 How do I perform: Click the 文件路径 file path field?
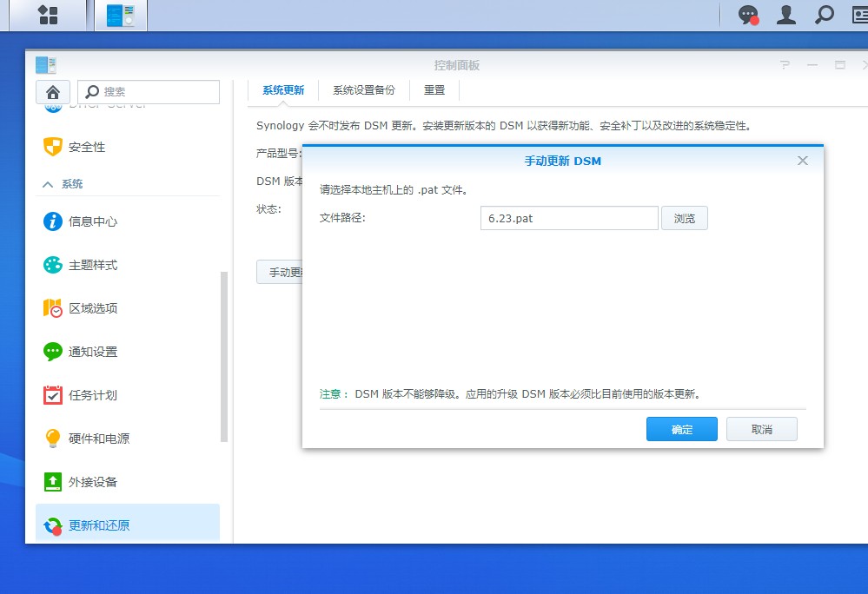click(x=569, y=218)
